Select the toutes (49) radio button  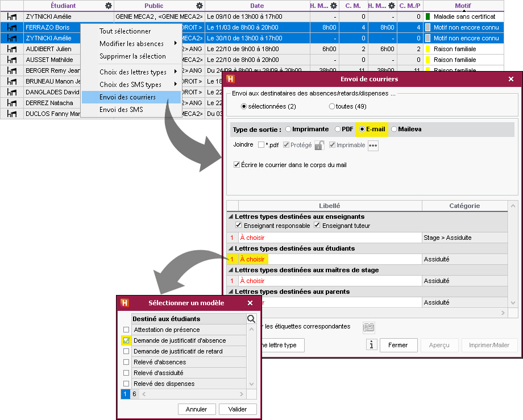332,106
